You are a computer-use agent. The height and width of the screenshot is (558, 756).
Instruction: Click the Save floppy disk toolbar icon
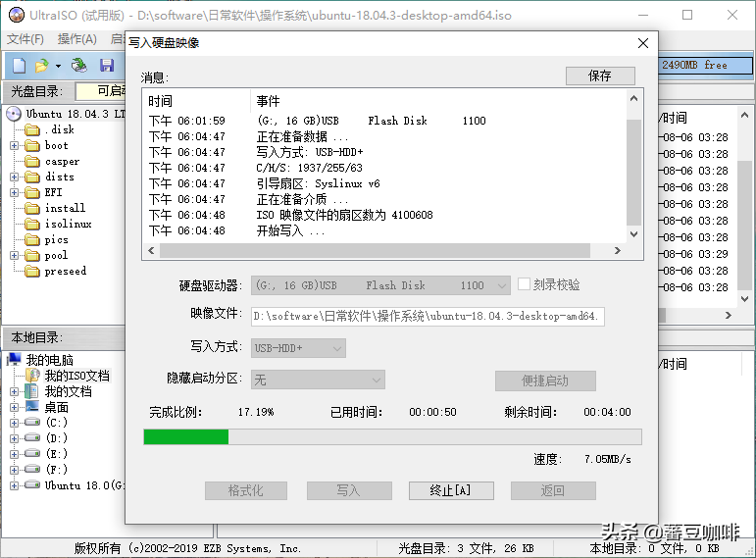(107, 65)
